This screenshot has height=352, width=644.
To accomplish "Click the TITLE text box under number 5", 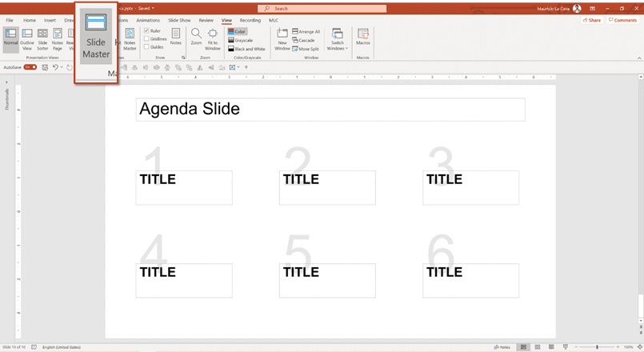I will 327,281.
